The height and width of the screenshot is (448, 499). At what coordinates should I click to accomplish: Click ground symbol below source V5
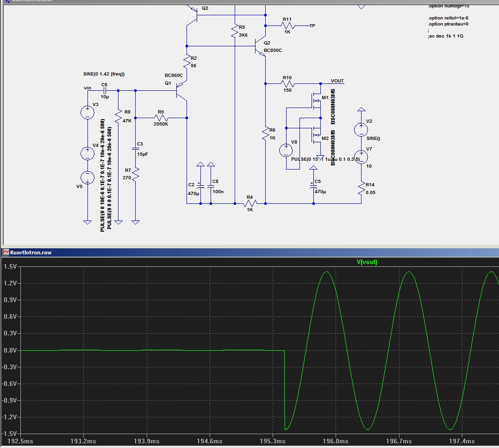pos(87,222)
